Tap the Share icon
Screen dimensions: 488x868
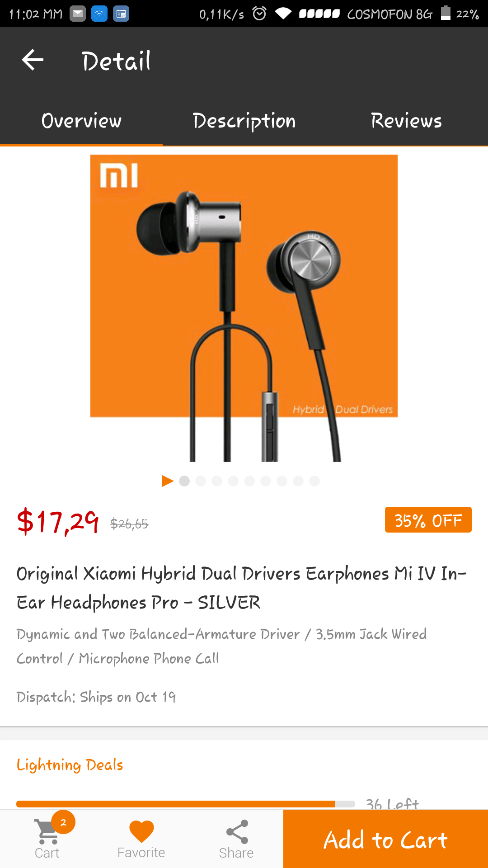237,832
